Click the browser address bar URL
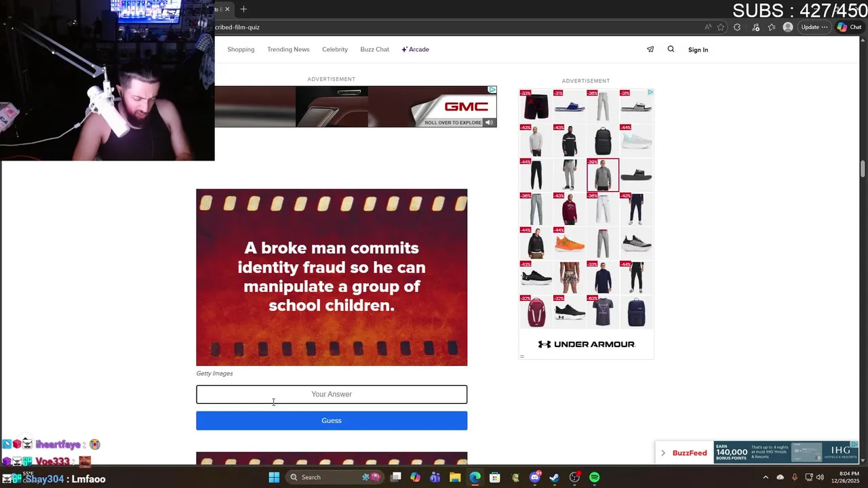Screen dimensions: 868x488 [x=237, y=27]
